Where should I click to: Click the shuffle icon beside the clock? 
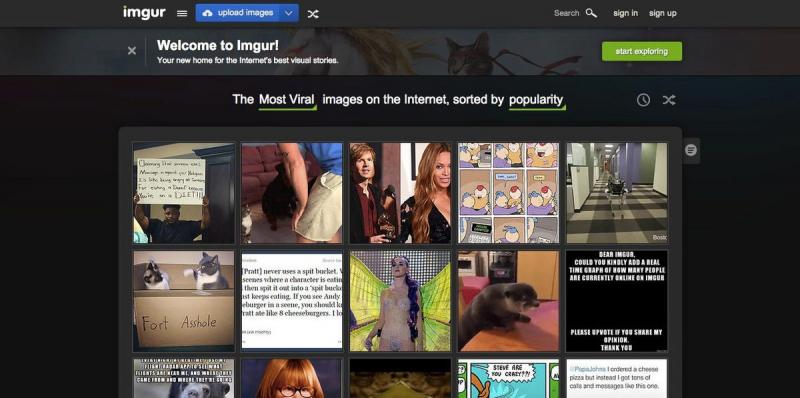[x=669, y=100]
